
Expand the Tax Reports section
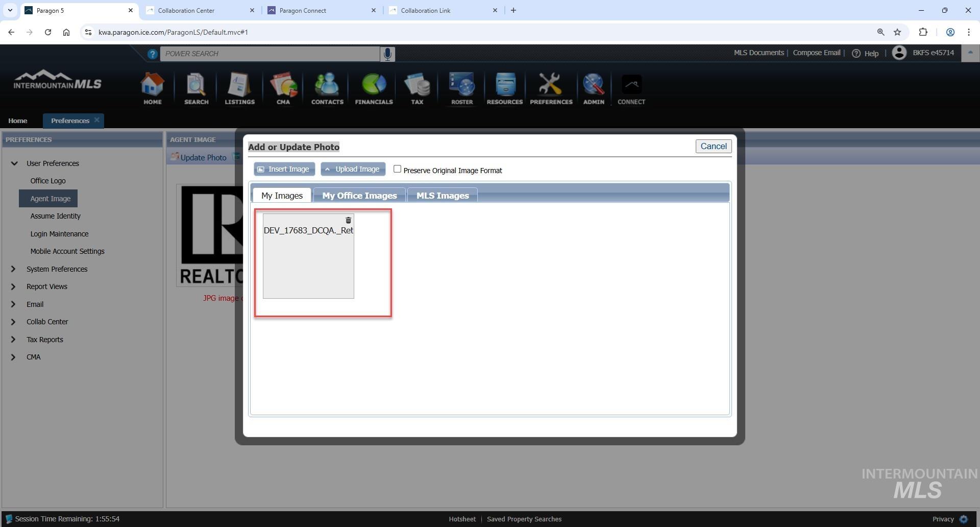(13, 340)
